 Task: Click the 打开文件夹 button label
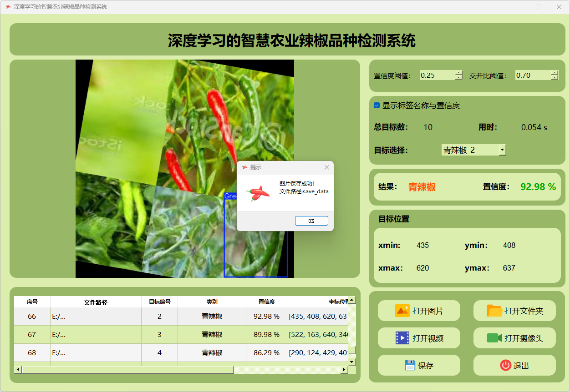pyautogui.click(x=524, y=311)
